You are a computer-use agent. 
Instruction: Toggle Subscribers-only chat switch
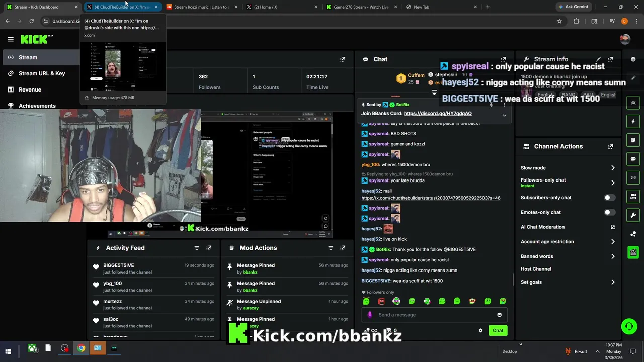click(x=609, y=198)
